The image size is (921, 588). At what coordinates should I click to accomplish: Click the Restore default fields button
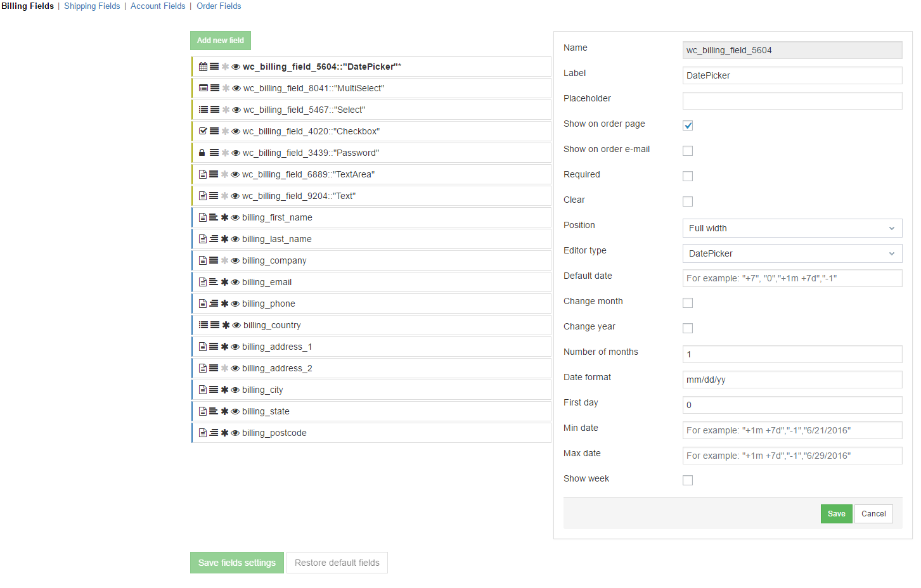pos(337,563)
